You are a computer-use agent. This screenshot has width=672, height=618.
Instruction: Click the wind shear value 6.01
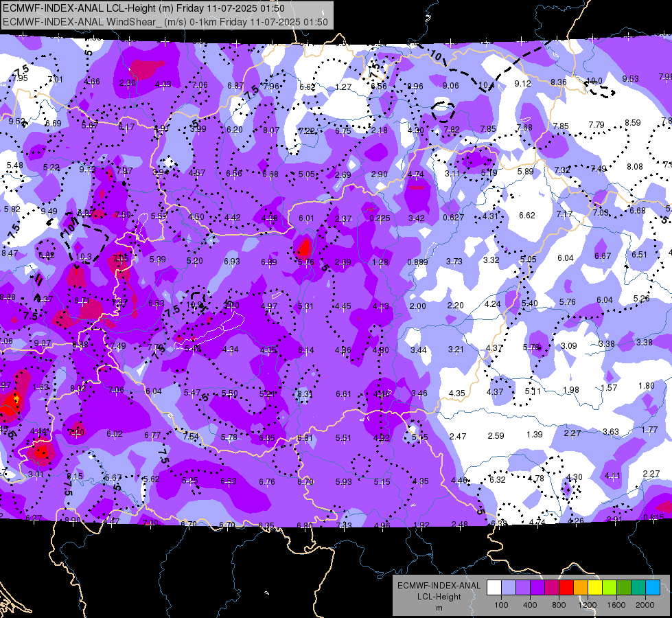306,218
